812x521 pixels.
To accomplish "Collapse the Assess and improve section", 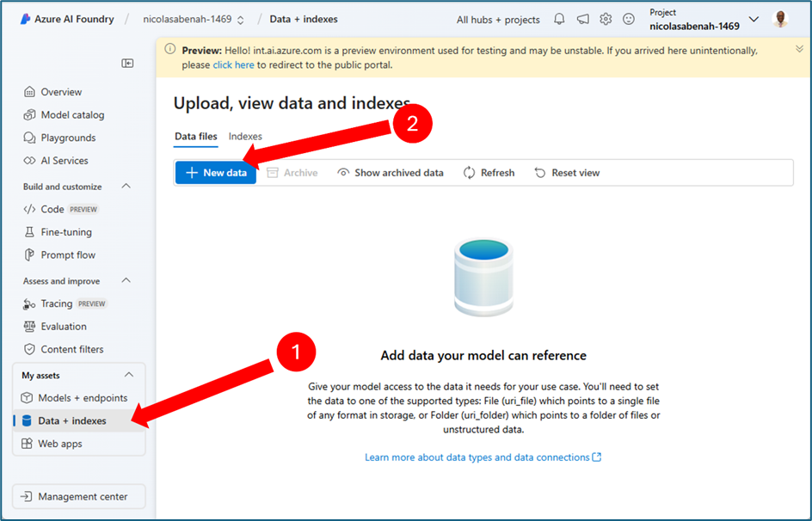I will (126, 280).
